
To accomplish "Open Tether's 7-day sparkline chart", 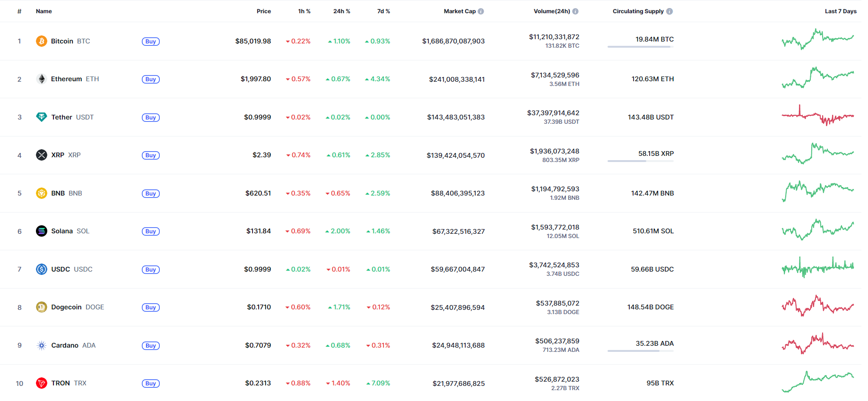I will tap(818, 116).
